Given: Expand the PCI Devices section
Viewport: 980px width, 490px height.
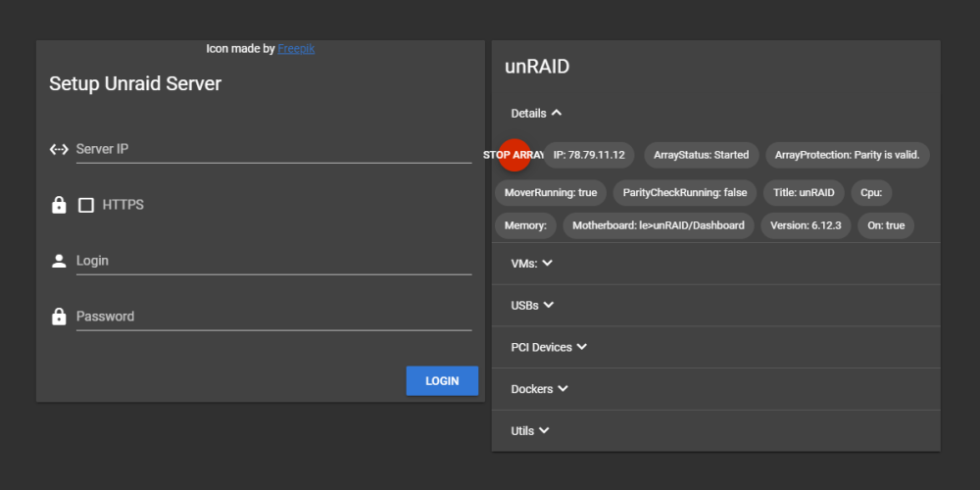Looking at the screenshot, I should point(549,347).
